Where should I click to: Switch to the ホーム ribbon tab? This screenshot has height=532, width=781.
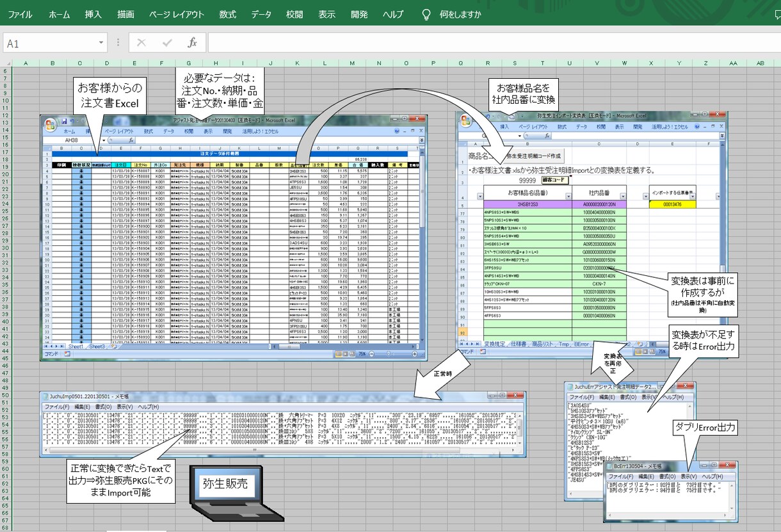pos(60,14)
